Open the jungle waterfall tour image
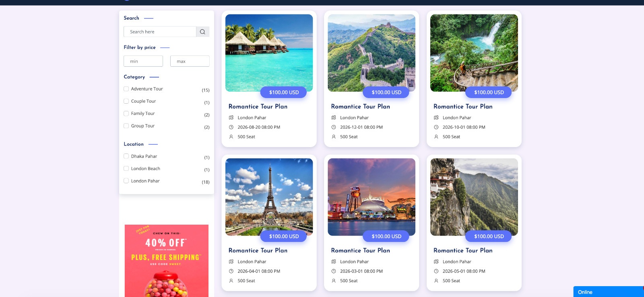Viewport: 644px width, 297px height. coord(474,53)
